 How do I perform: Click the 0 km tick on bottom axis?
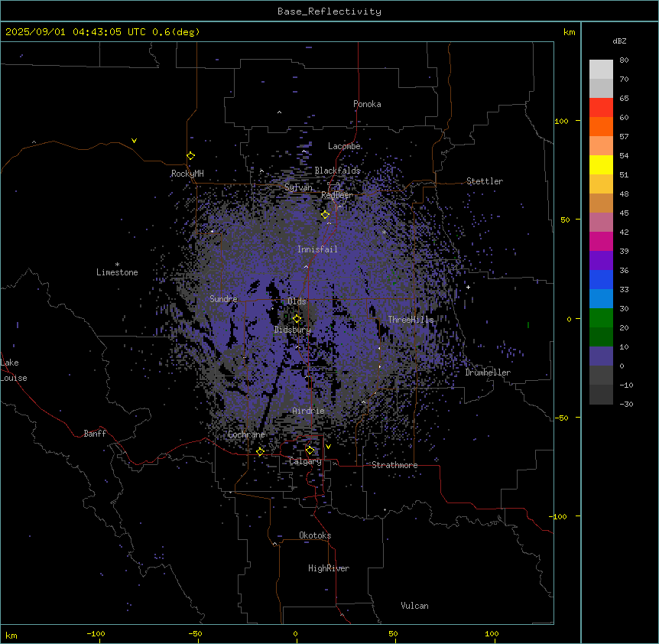[295, 633]
